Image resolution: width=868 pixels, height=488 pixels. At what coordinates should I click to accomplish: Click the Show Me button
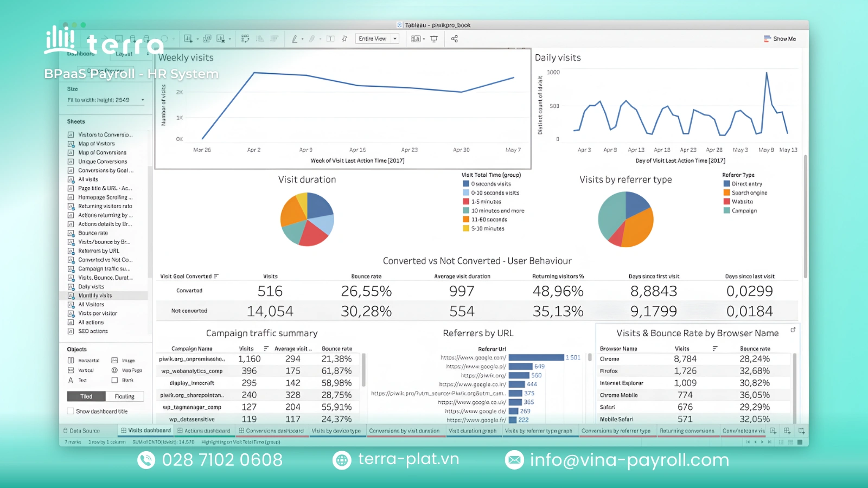click(x=780, y=39)
